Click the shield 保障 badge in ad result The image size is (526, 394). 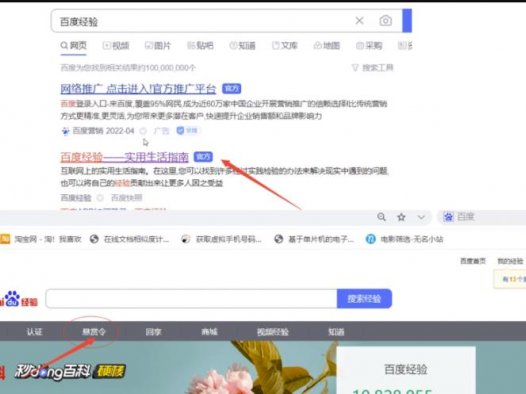point(188,130)
